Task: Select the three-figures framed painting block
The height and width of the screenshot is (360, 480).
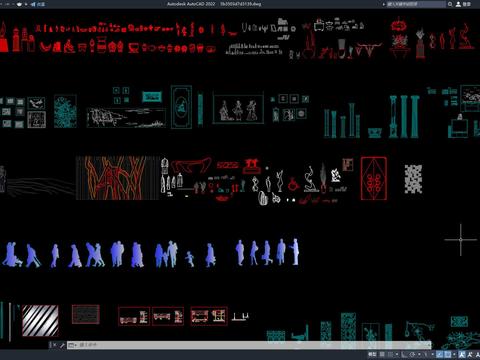Action: [238, 109]
